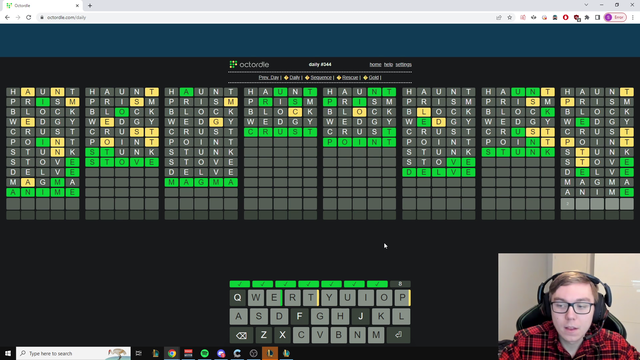Click the daily #344 label
This screenshot has width=640, height=360.
tap(320, 64)
